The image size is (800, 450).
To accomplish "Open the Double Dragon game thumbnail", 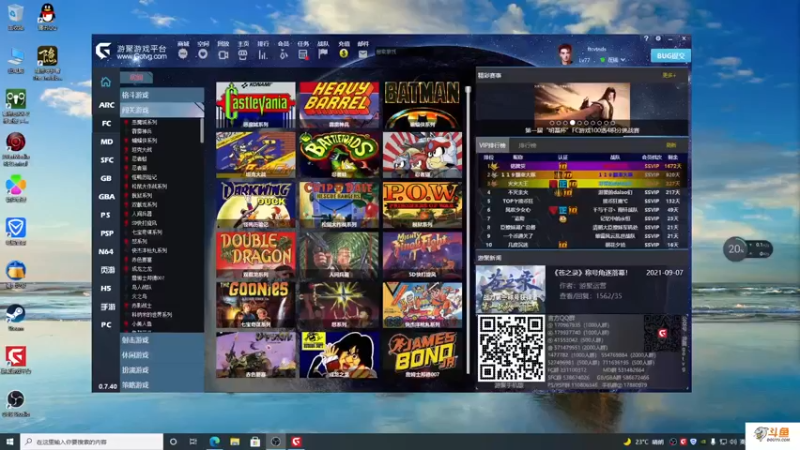I will click(256, 255).
